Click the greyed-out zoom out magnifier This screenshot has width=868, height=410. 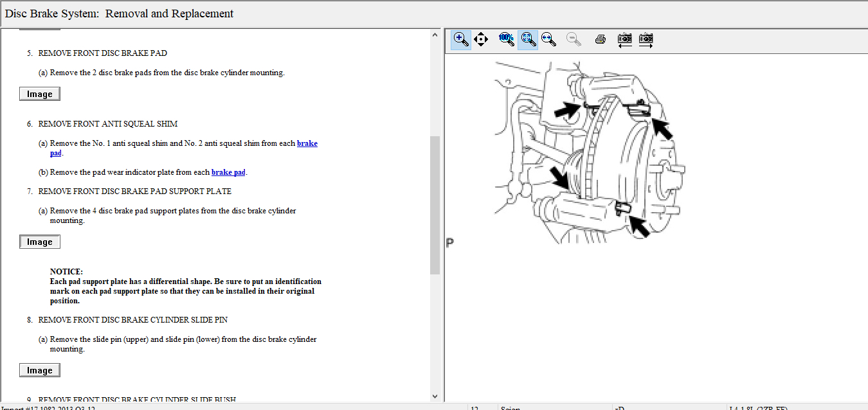pyautogui.click(x=574, y=39)
